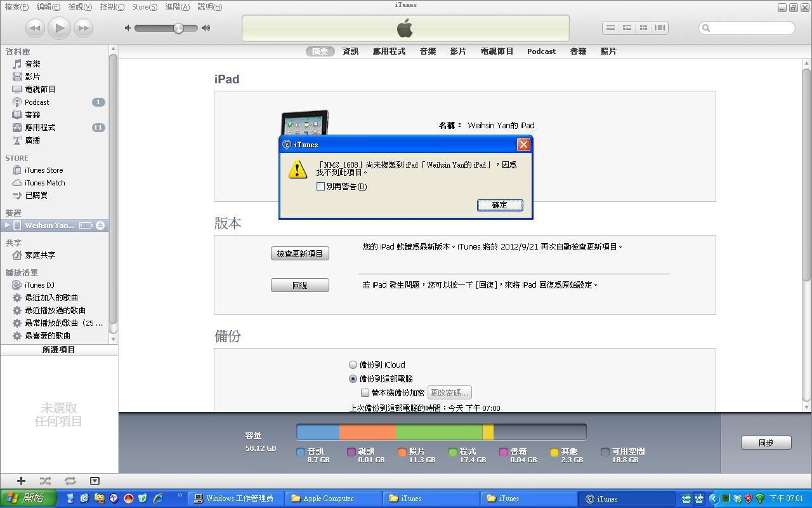Expand the Weihsin Yan iPad device tree
812x508 pixels.
[x=8, y=225]
